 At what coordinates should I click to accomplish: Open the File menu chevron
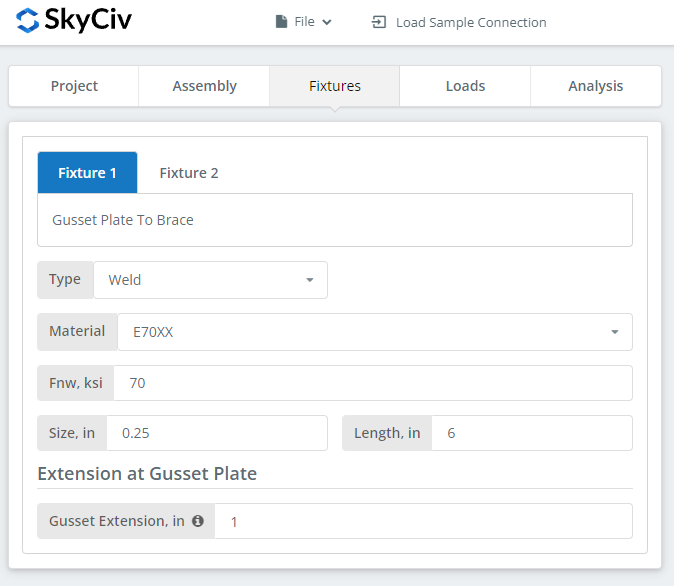327,22
